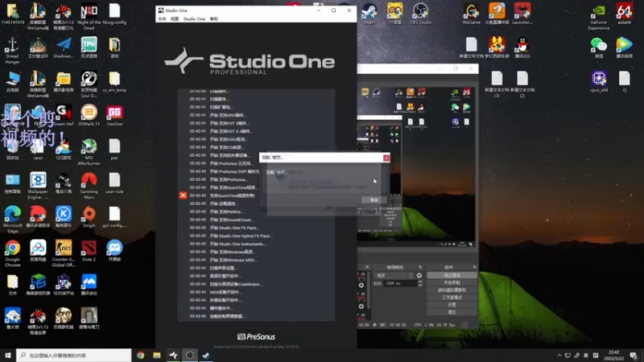Open the GeForce Experience shortcut
The image size is (644, 362).
(598, 15)
